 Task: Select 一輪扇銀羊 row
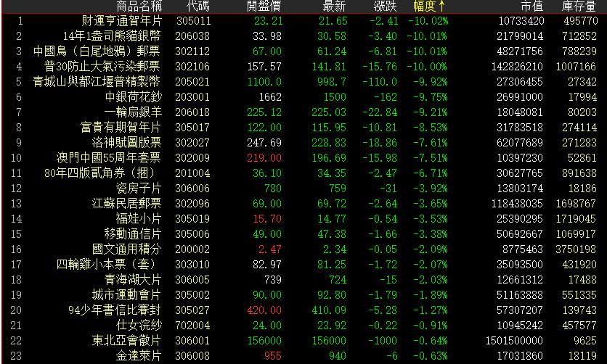click(x=303, y=112)
